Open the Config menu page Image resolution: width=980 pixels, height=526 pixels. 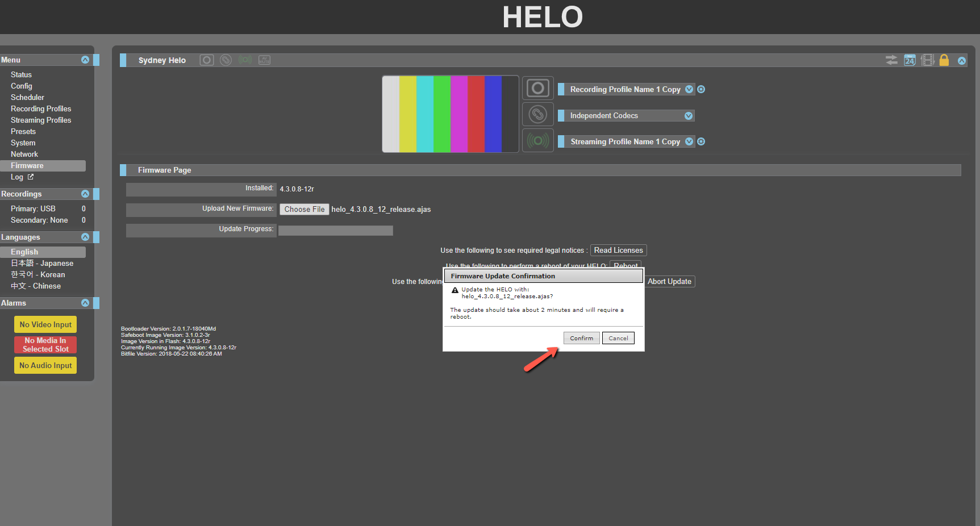coord(22,86)
